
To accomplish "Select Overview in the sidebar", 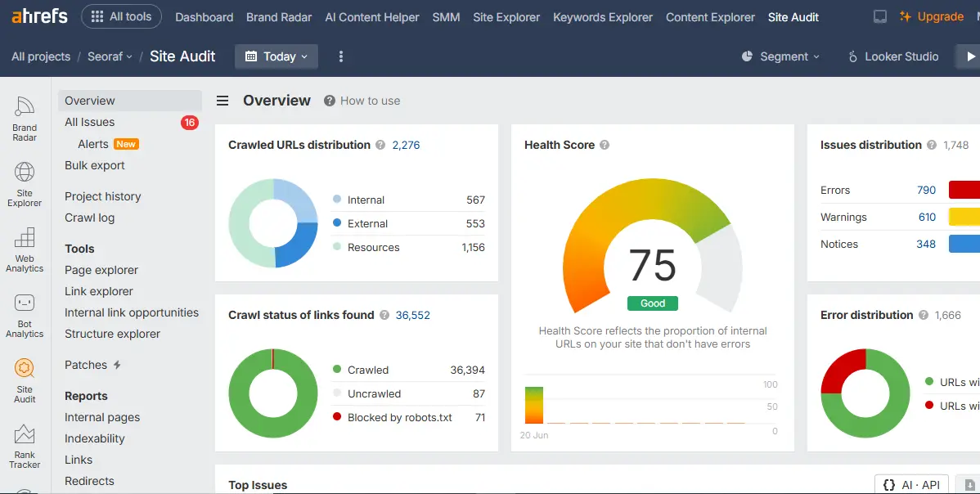I will pos(130,101).
